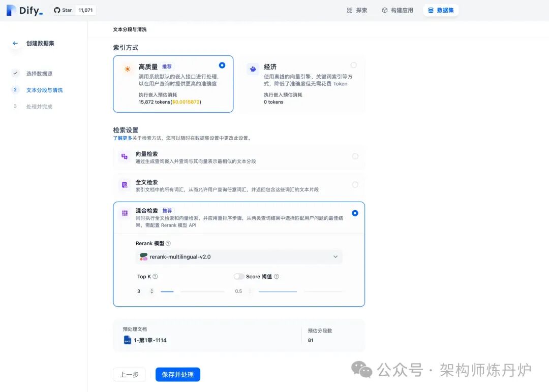Select the 处理并完成 step

(39, 106)
